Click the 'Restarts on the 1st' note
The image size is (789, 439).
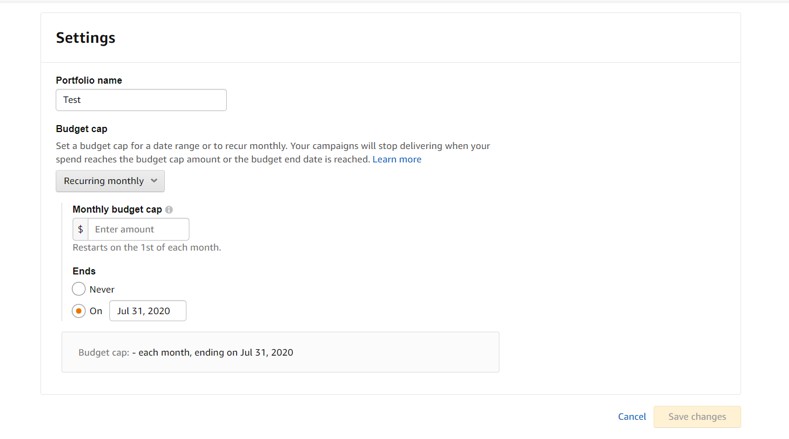(147, 248)
